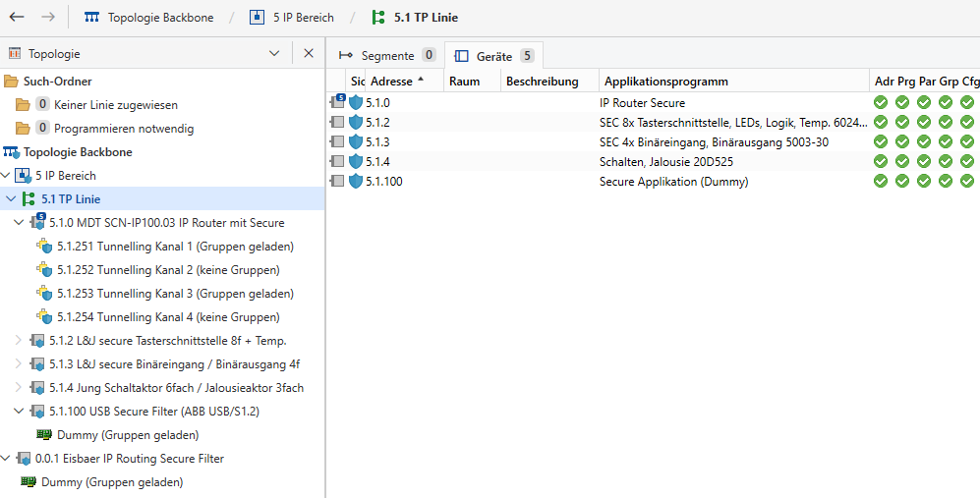The image size is (980, 498).
Task: Collapse 5.1 TP Linie node
Action: point(11,199)
